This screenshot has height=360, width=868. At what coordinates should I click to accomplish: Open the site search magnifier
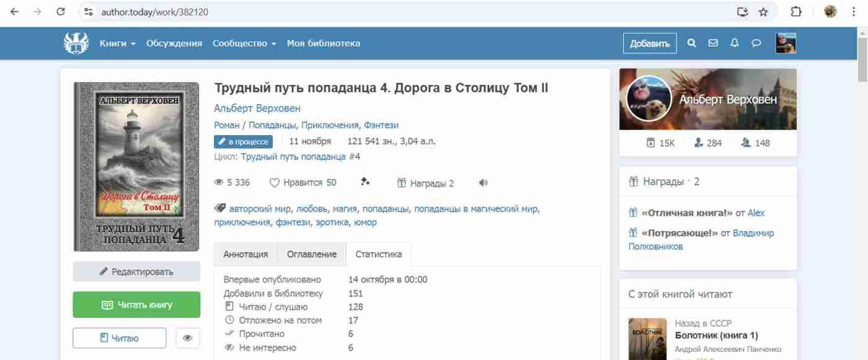(692, 43)
